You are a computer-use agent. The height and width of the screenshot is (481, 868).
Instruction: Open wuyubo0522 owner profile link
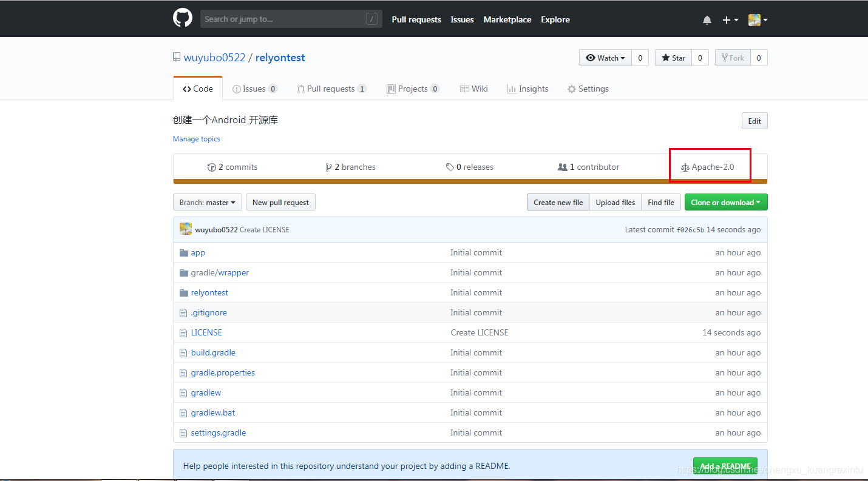tap(214, 58)
